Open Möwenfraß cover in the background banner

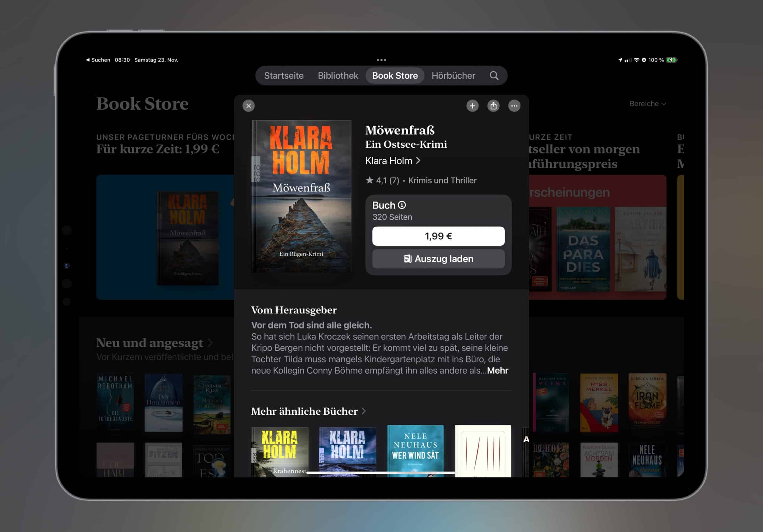[188, 238]
